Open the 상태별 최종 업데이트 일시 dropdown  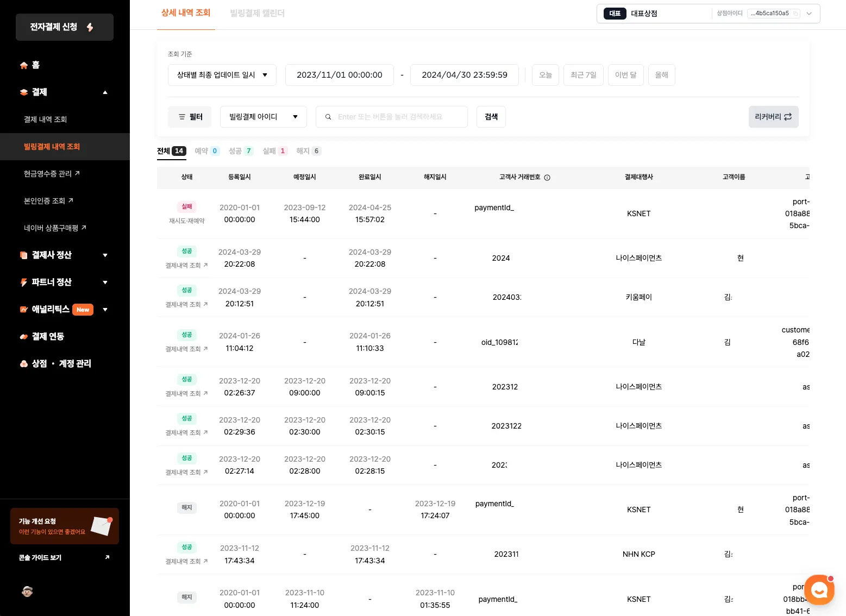click(x=222, y=75)
